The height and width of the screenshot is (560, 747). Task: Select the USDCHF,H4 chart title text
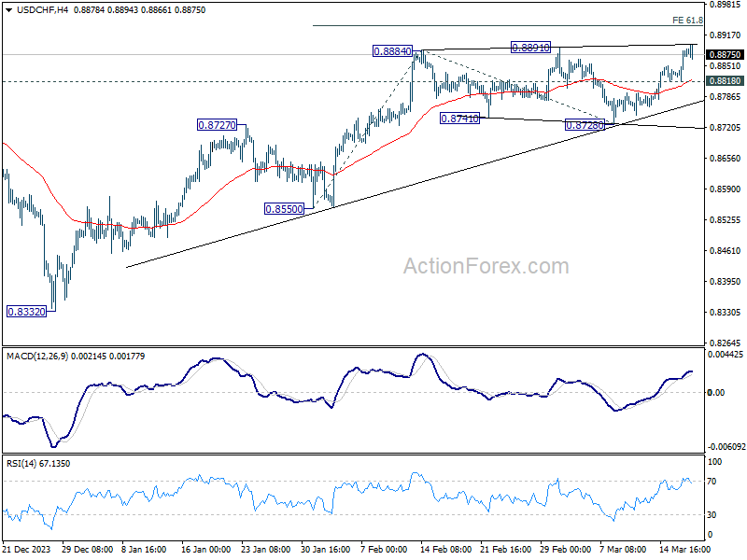[x=42, y=10]
